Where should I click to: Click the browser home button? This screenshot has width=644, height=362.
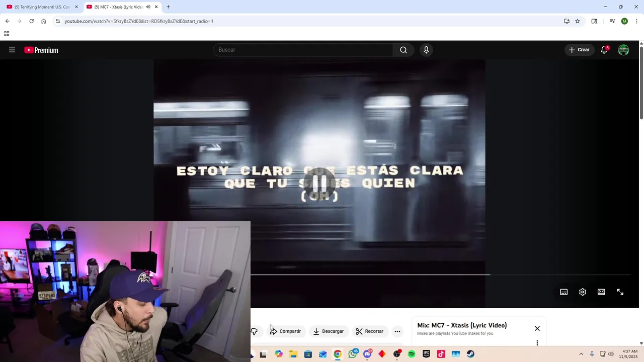[43, 21]
